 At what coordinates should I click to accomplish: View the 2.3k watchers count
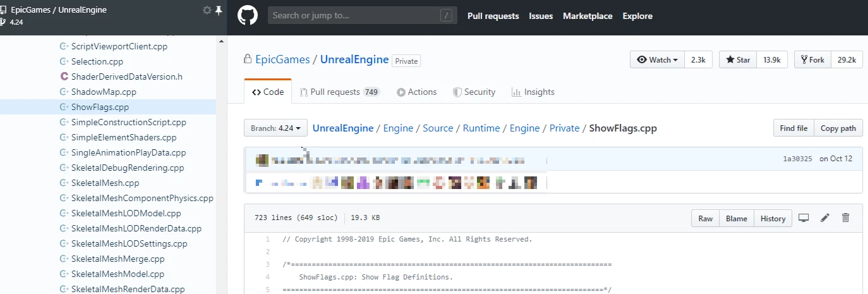[x=698, y=59]
